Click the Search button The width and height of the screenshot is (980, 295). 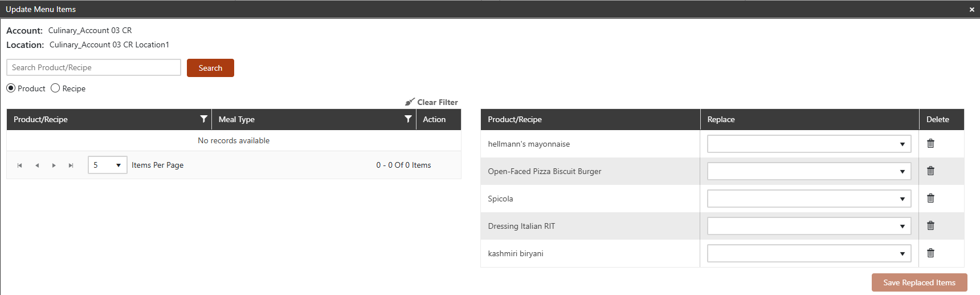[210, 68]
